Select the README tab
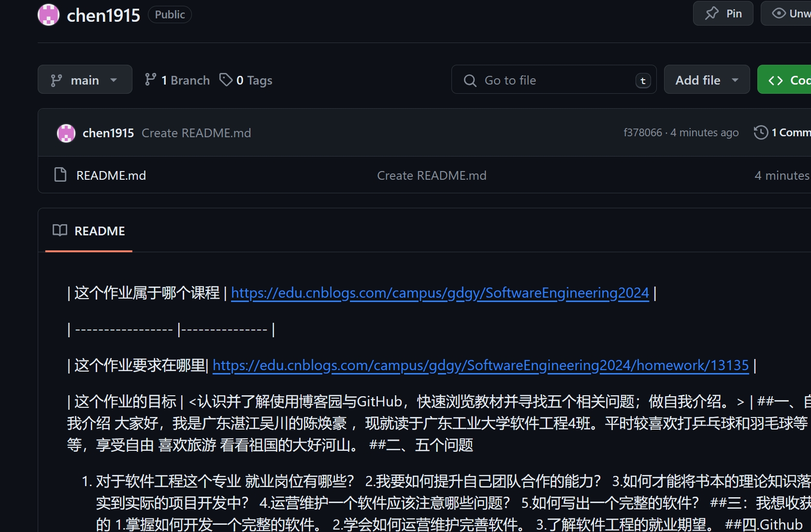The image size is (811, 532). (x=89, y=230)
